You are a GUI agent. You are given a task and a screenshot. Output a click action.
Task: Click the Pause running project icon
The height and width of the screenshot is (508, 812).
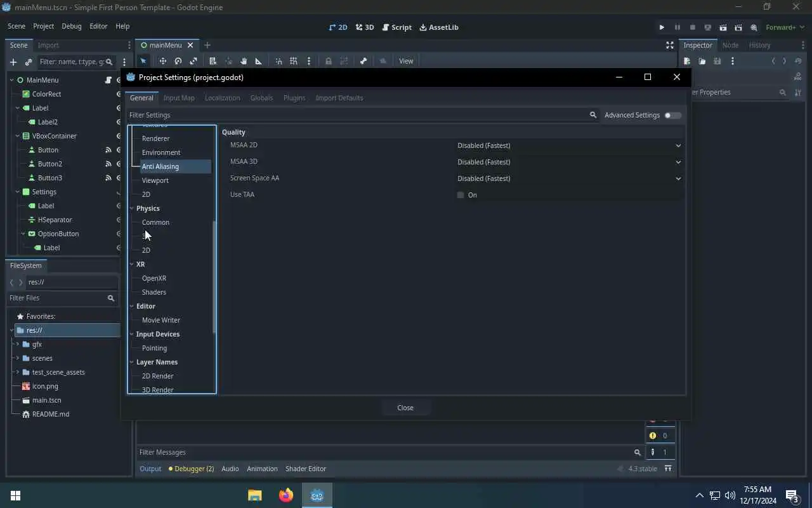point(677,27)
